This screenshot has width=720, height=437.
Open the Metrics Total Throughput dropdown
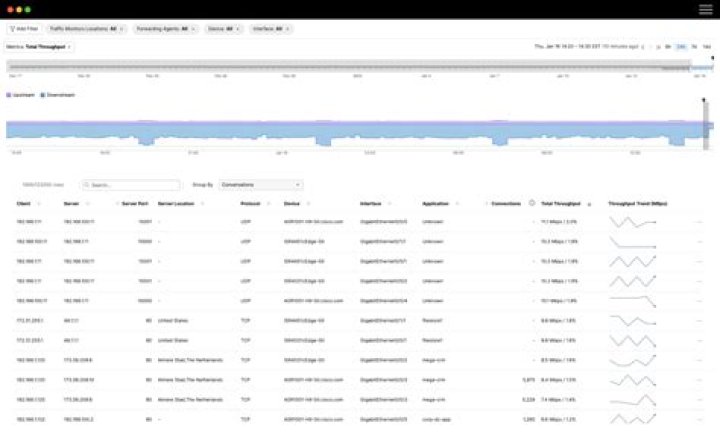[x=39, y=47]
